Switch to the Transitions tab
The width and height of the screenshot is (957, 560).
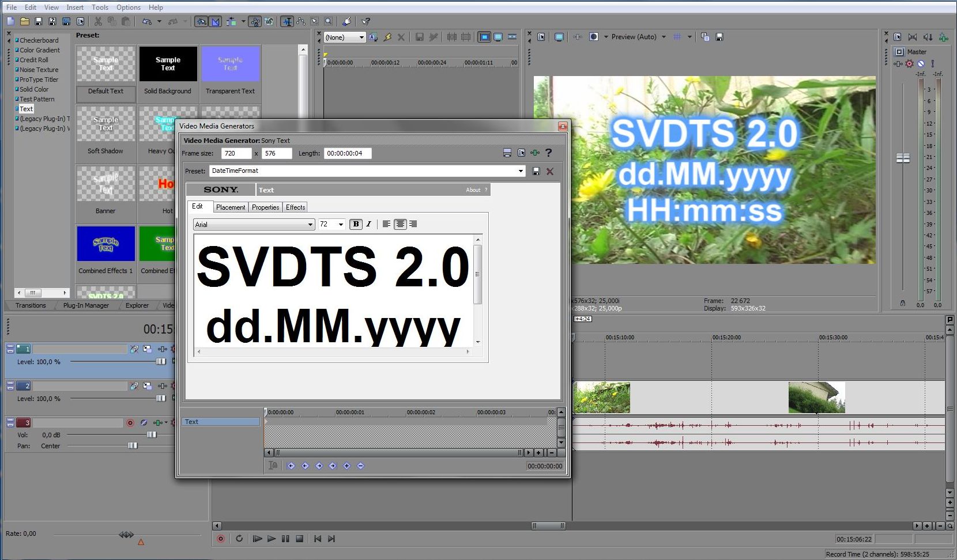(31, 305)
